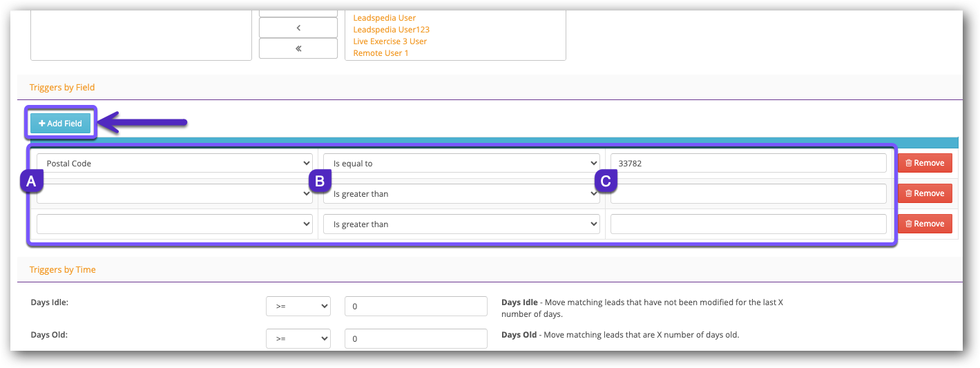Open third row 'Is greater than' dropdown
Viewport: 980px width, 368px height.
[x=461, y=224]
